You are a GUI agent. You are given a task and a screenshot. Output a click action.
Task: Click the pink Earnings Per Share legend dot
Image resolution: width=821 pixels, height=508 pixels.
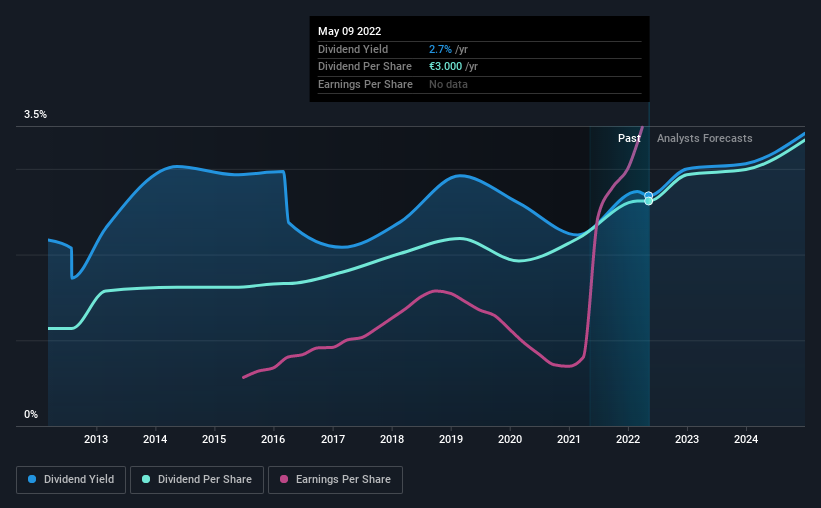pos(284,479)
